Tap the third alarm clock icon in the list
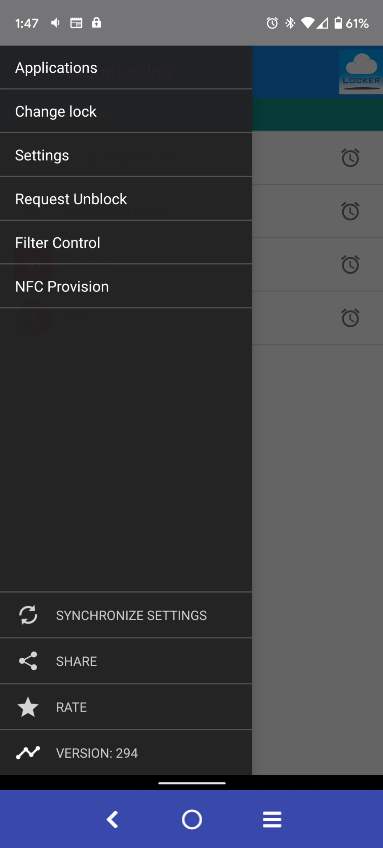 pos(350,264)
